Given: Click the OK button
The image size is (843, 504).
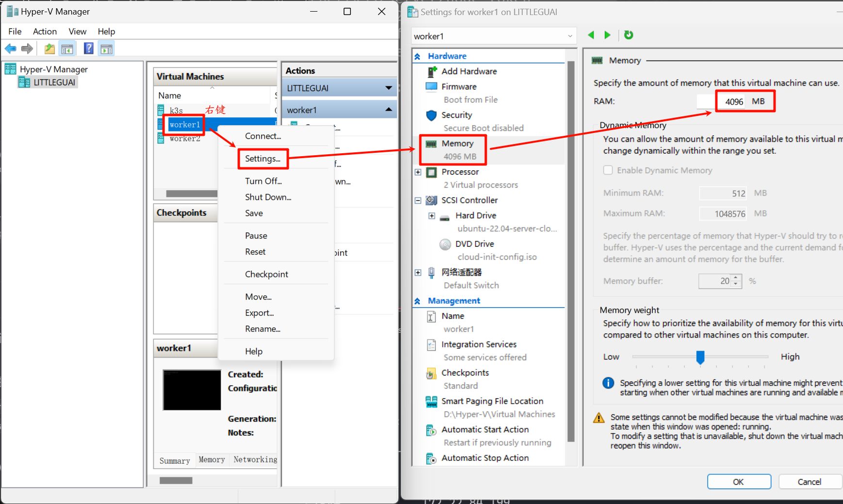Looking at the screenshot, I should (738, 482).
